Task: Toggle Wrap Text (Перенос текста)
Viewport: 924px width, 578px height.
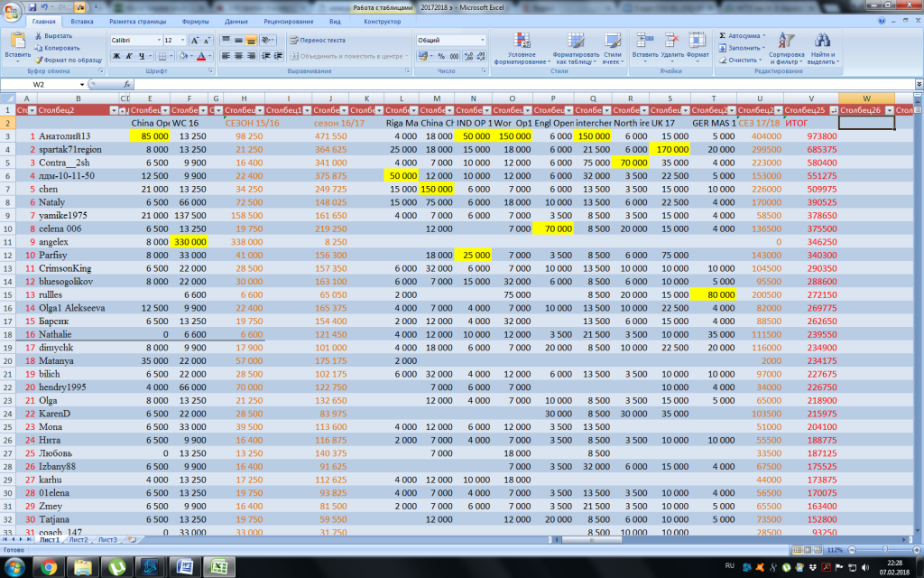Action: tap(318, 41)
